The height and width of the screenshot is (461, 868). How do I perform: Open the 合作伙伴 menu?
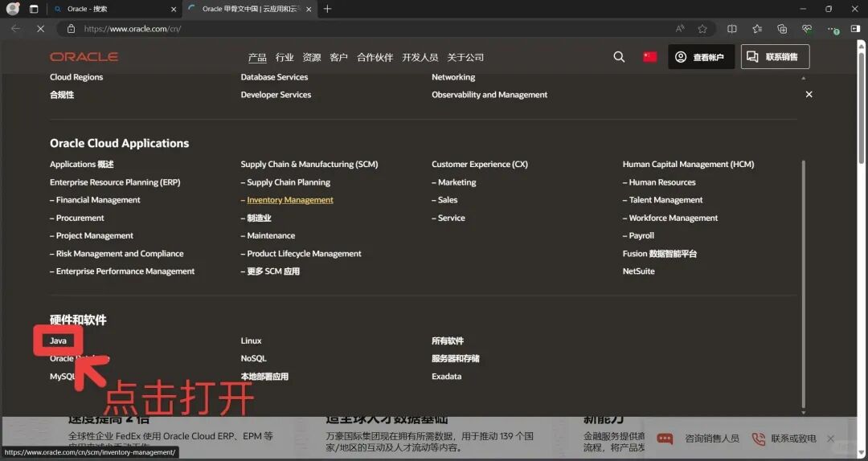(x=375, y=57)
